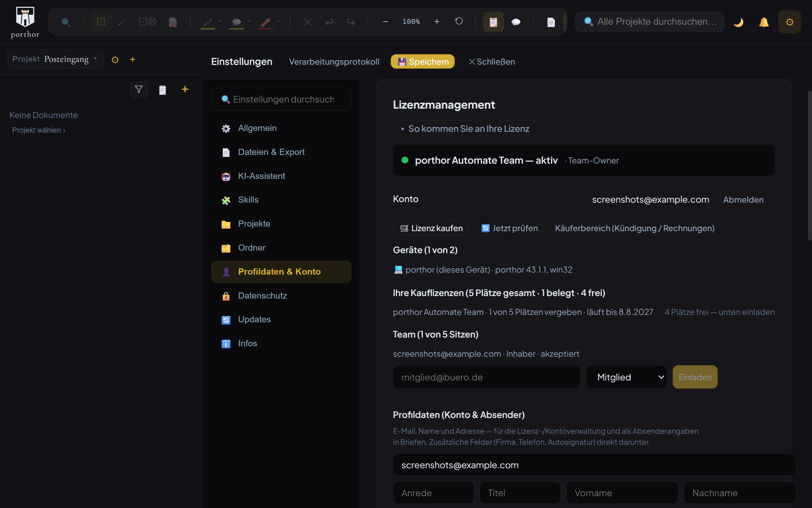Viewport: 812px width, 508px height.
Task: Expand 'So kommen Sie an Ihre Lizenz'
Action: [x=584, y=129]
